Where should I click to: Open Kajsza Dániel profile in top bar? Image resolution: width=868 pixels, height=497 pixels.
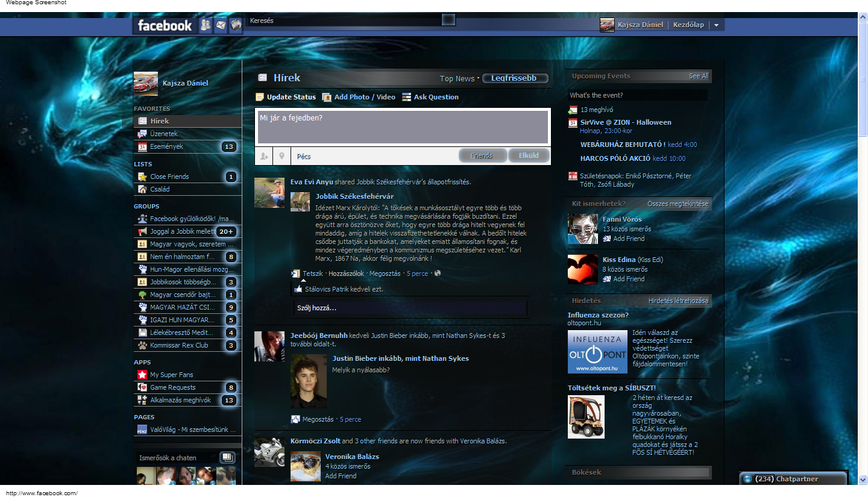point(640,25)
